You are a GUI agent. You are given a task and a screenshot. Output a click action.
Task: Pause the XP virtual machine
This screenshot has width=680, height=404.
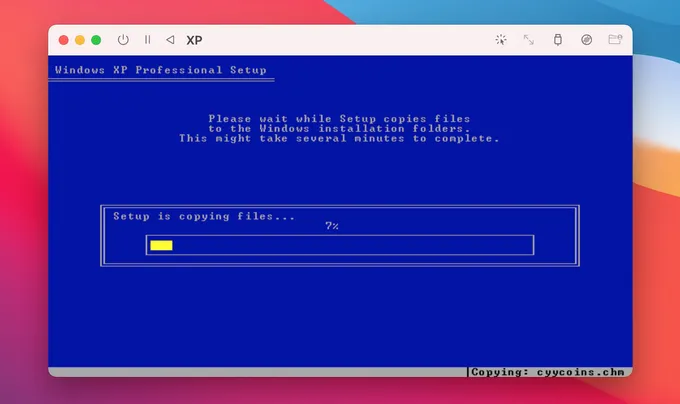(x=147, y=40)
